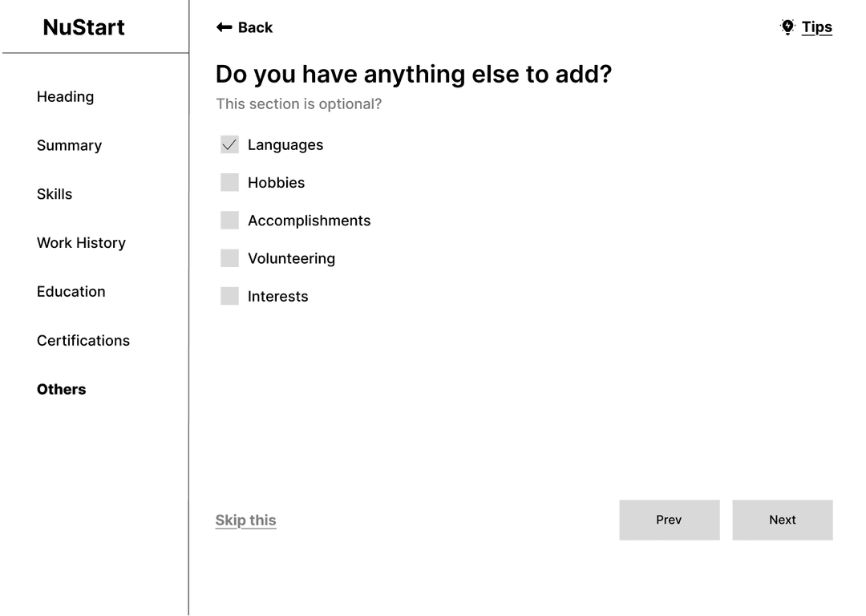Select Others in the sidebar
866x616 pixels.
[x=61, y=390]
